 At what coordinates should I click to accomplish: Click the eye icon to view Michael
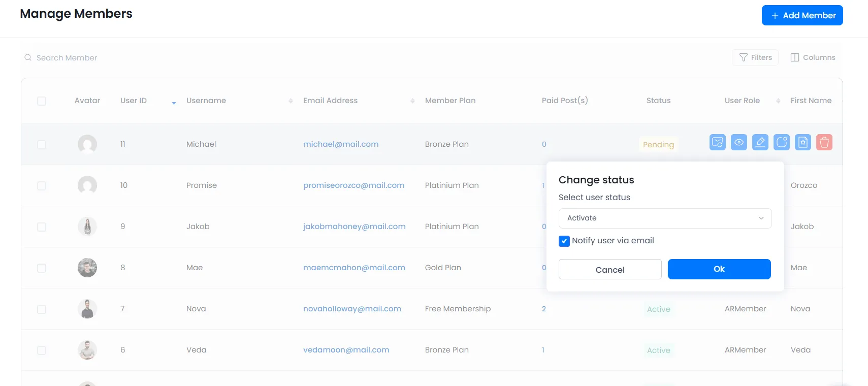click(738, 143)
